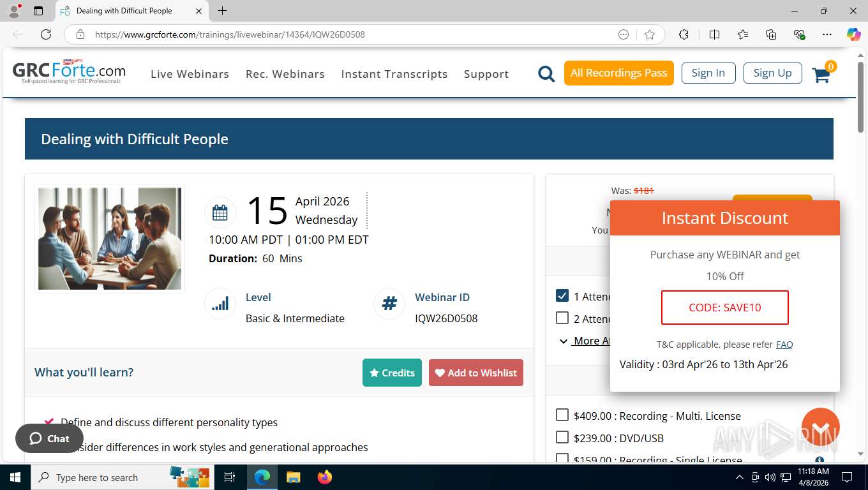This screenshot has height=490, width=868.
Task: Click the Credits button
Action: pyautogui.click(x=392, y=373)
